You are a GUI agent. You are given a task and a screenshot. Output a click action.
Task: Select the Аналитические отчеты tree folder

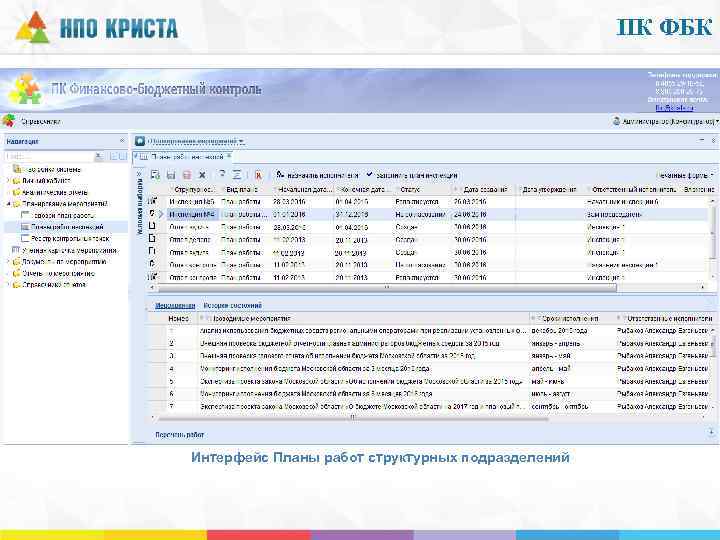[x=55, y=192]
